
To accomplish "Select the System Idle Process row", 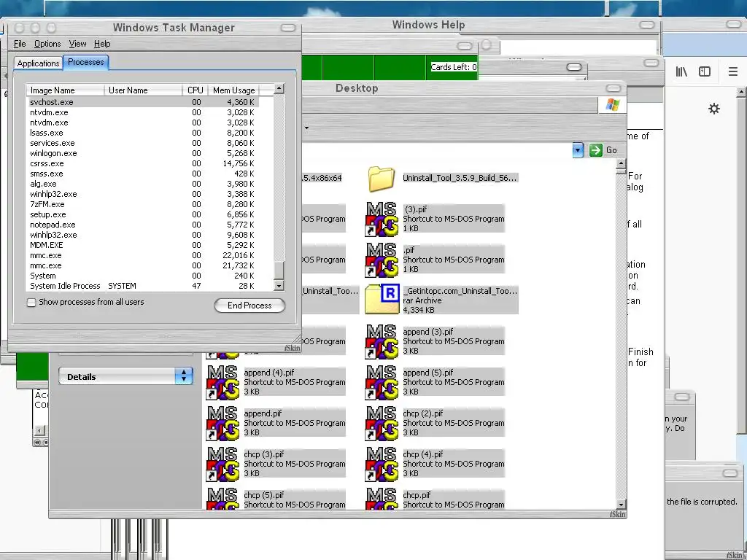I will [x=142, y=286].
